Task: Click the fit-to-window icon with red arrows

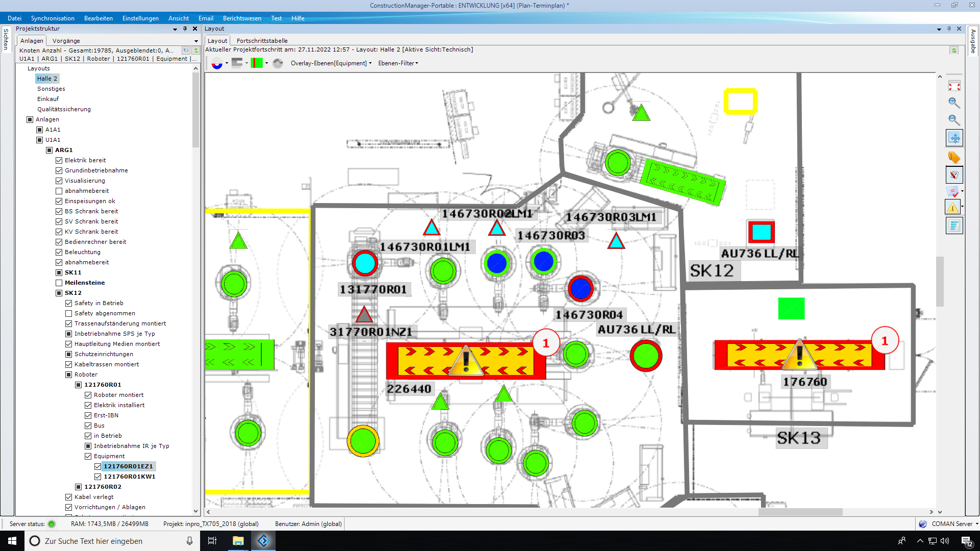Action: point(954,86)
